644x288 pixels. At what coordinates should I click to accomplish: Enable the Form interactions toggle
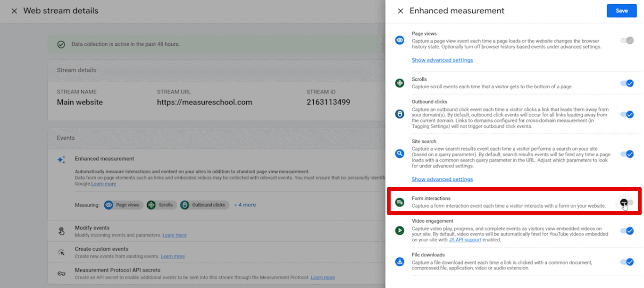[626, 201]
